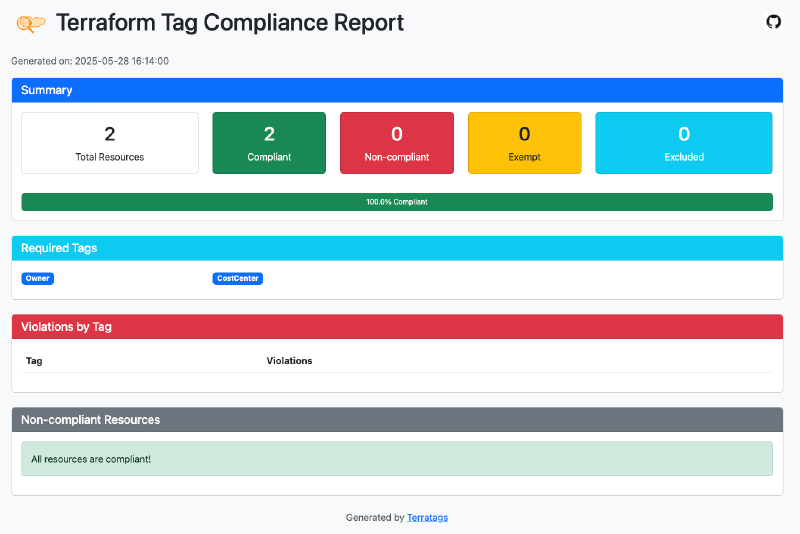
Task: Select the Excluded card
Action: click(x=684, y=143)
